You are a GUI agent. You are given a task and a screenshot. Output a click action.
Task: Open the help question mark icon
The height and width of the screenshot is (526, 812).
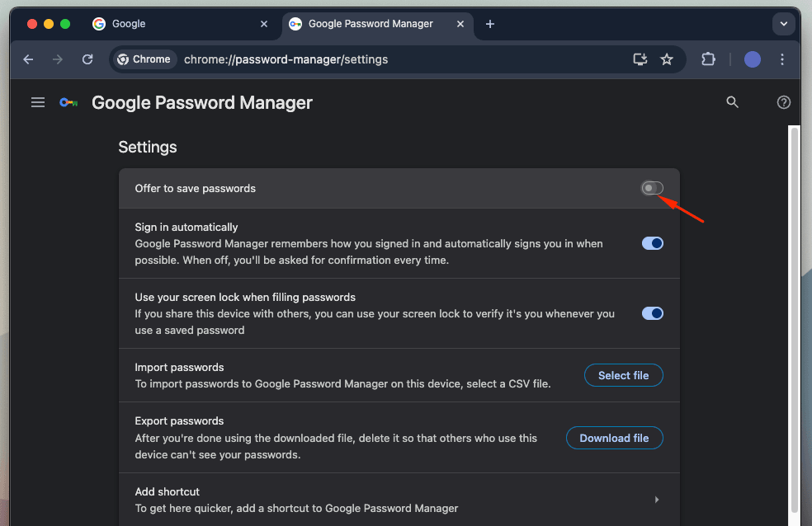784,102
